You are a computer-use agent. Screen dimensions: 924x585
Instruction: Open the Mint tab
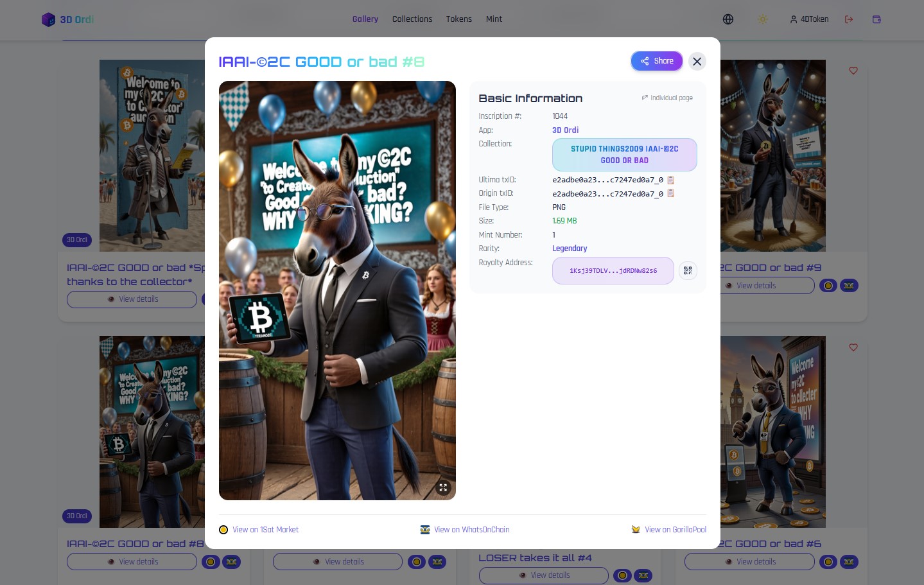[x=494, y=19]
